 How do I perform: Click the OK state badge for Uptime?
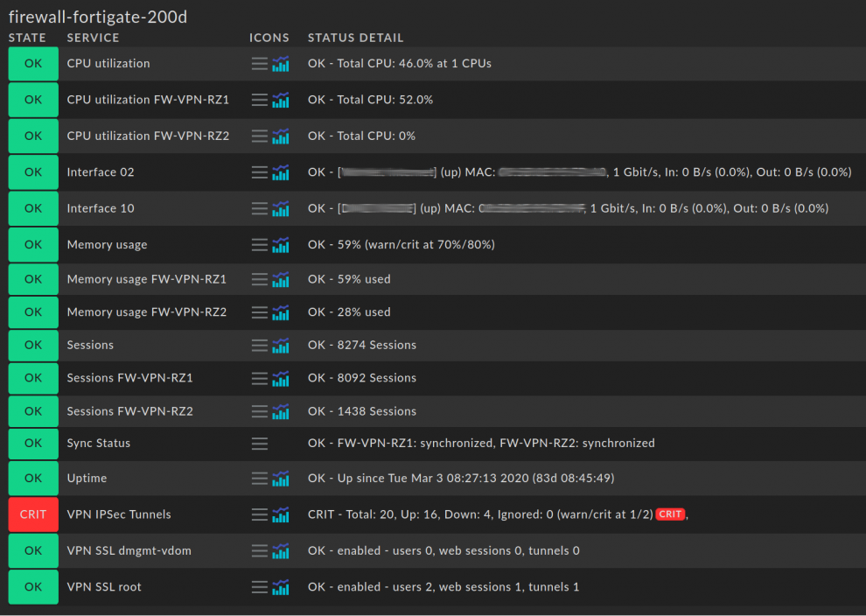click(33, 479)
